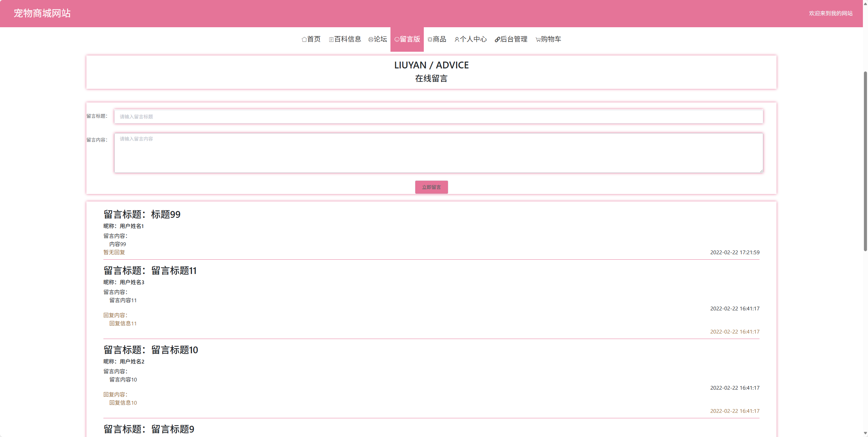Focus the 留言标题 input field

pyautogui.click(x=438, y=117)
